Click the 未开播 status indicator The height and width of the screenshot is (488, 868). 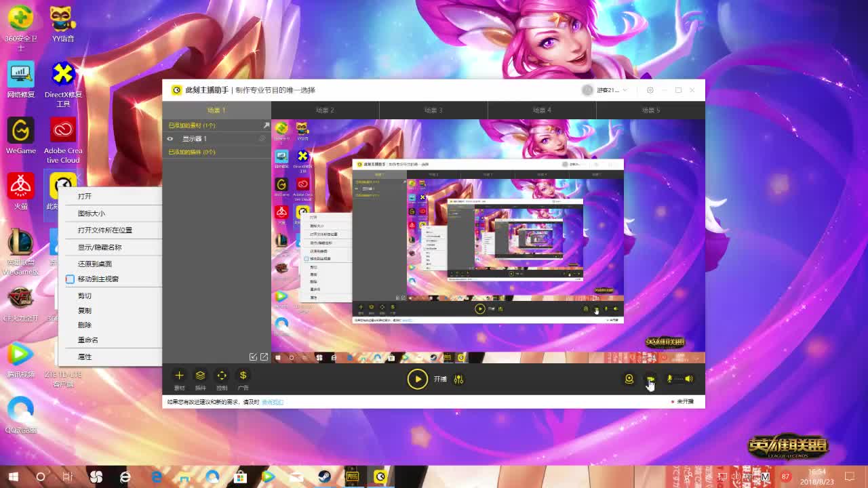[683, 402]
